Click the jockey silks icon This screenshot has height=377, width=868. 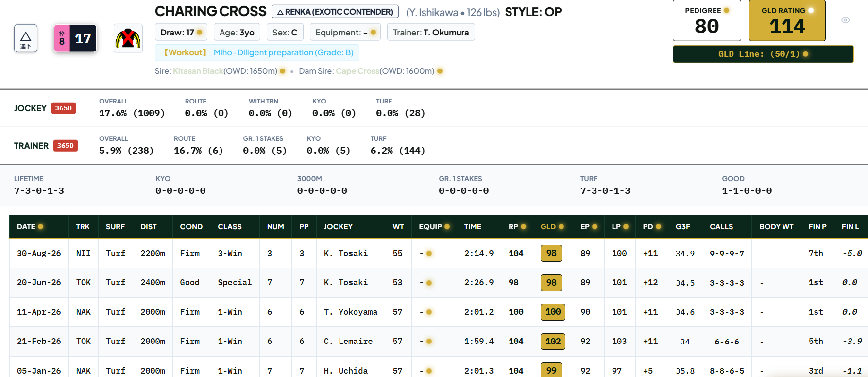pyautogui.click(x=128, y=38)
